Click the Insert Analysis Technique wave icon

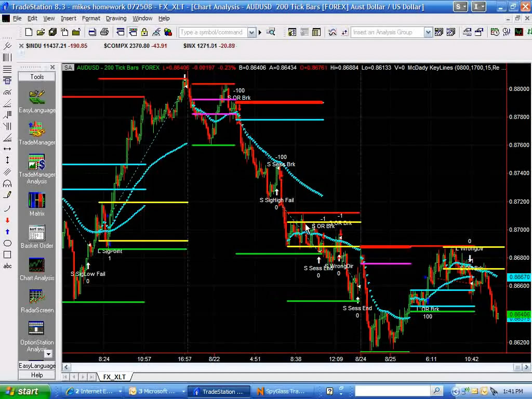coord(332,32)
